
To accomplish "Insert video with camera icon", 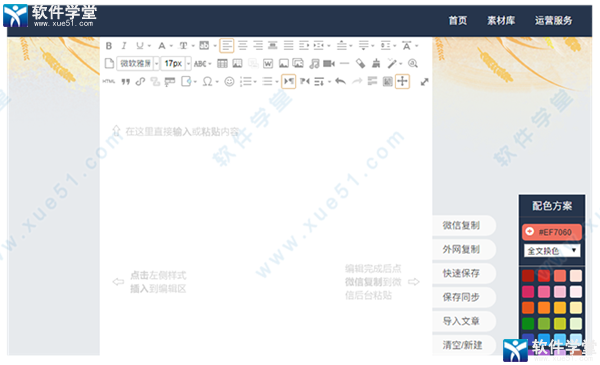I will pyautogui.click(x=329, y=64).
